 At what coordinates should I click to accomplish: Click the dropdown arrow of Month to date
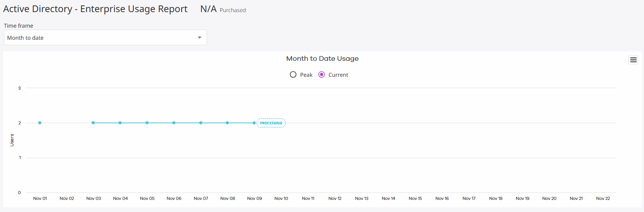[x=200, y=37]
